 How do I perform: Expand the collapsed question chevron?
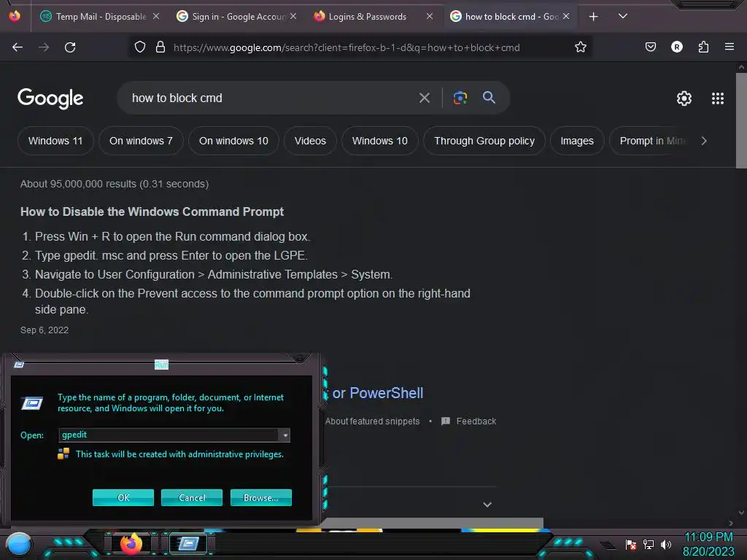(x=487, y=505)
